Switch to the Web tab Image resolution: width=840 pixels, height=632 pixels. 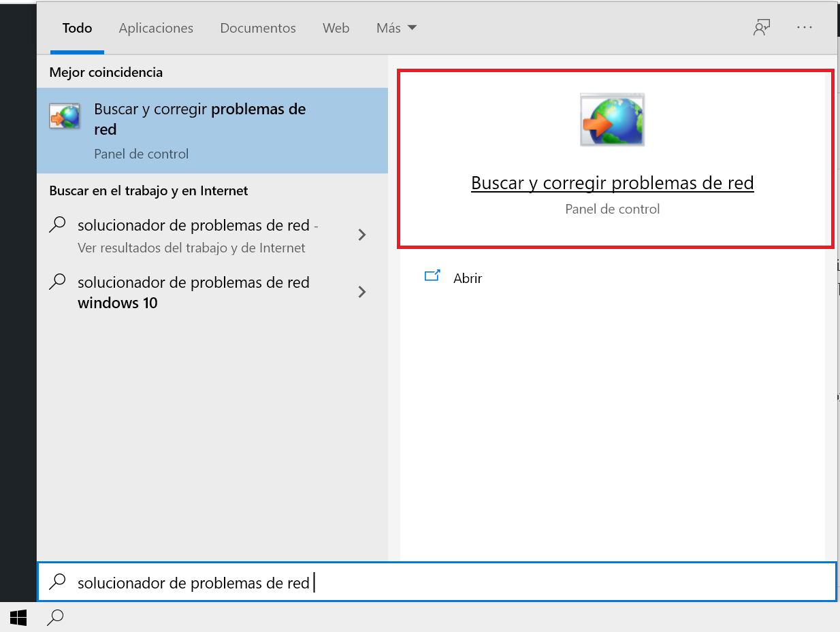[x=336, y=29]
